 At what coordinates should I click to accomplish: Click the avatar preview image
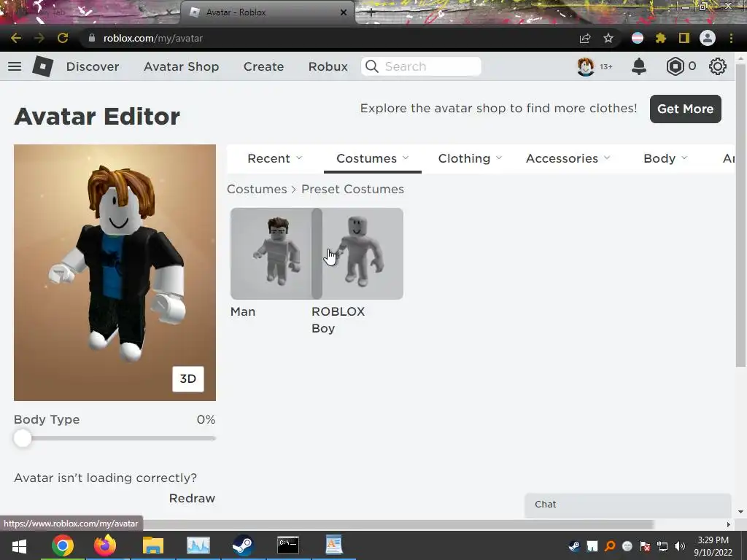pyautogui.click(x=115, y=273)
